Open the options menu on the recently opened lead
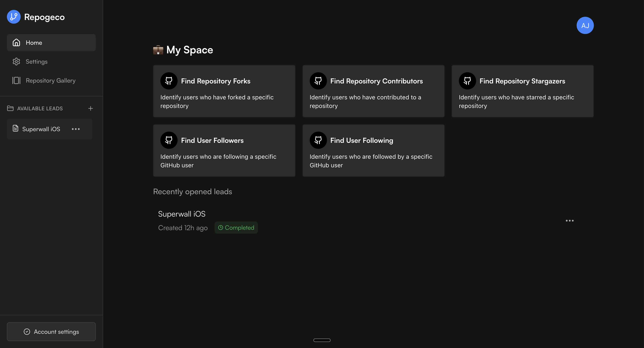644x348 pixels. 570,221
